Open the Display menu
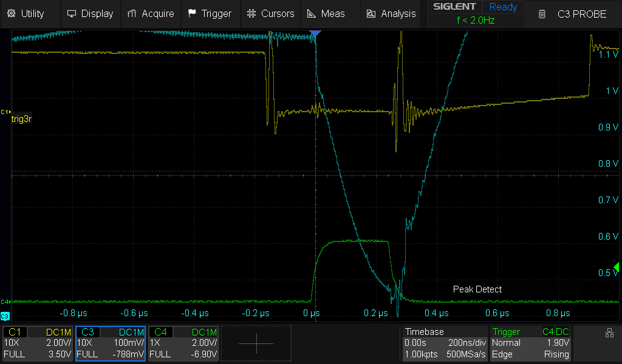Viewport: 622px width, 364px height. (90, 13)
